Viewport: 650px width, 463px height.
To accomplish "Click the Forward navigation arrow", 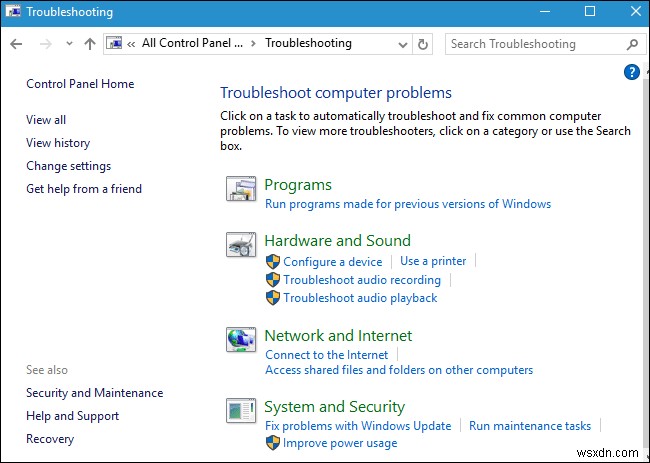I will point(46,44).
